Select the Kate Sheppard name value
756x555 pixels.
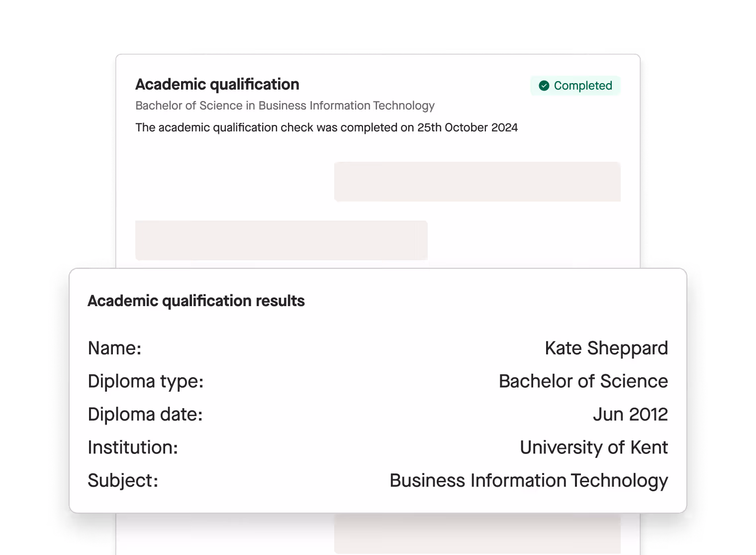click(606, 348)
